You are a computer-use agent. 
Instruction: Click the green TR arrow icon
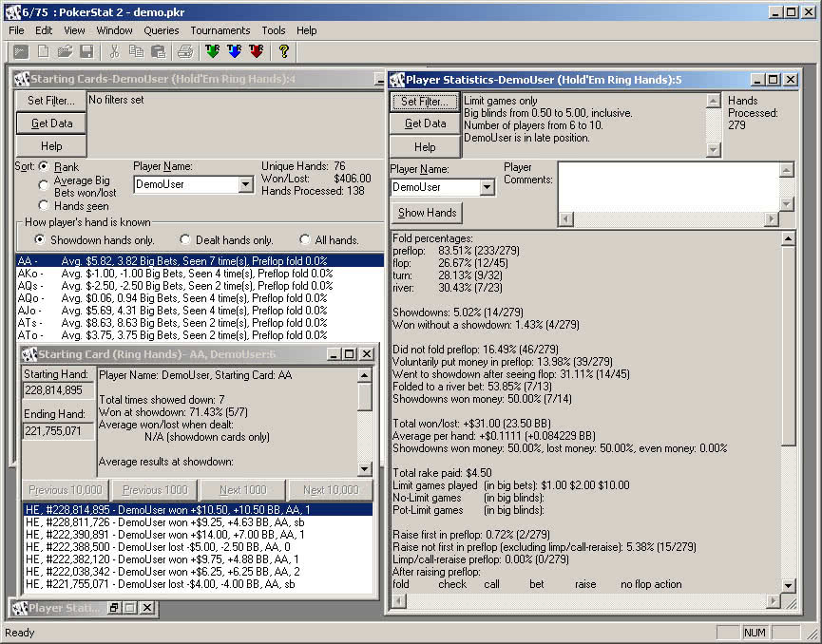[211, 51]
